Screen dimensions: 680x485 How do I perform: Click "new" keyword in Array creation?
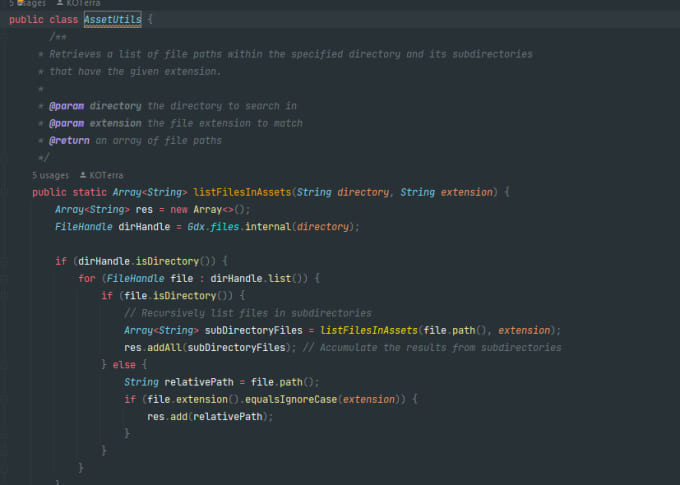(179, 210)
